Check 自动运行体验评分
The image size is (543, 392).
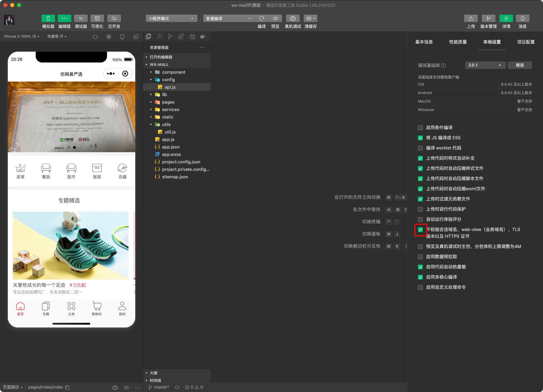420,219
